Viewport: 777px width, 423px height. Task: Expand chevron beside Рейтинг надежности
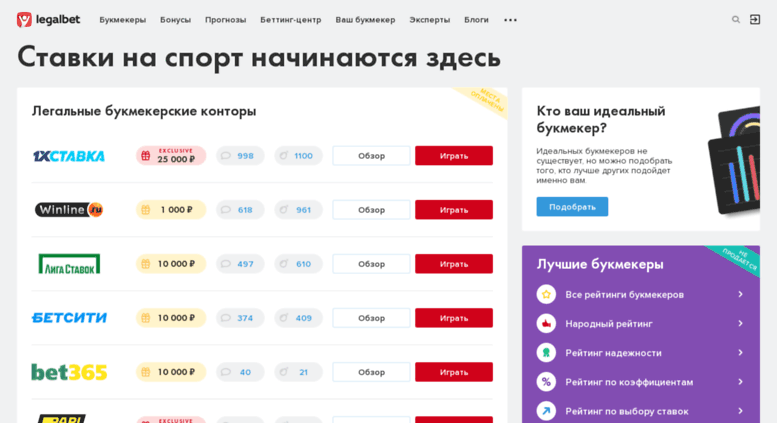pos(740,353)
